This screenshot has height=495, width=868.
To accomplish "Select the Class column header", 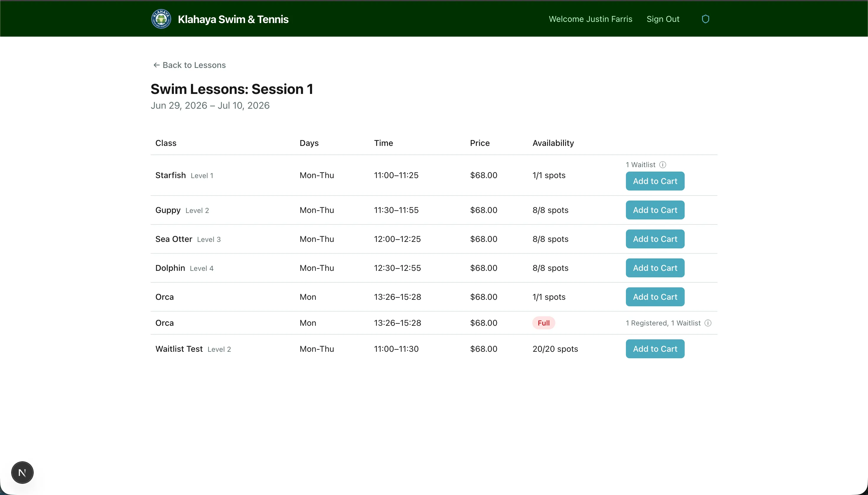I will (x=166, y=143).
